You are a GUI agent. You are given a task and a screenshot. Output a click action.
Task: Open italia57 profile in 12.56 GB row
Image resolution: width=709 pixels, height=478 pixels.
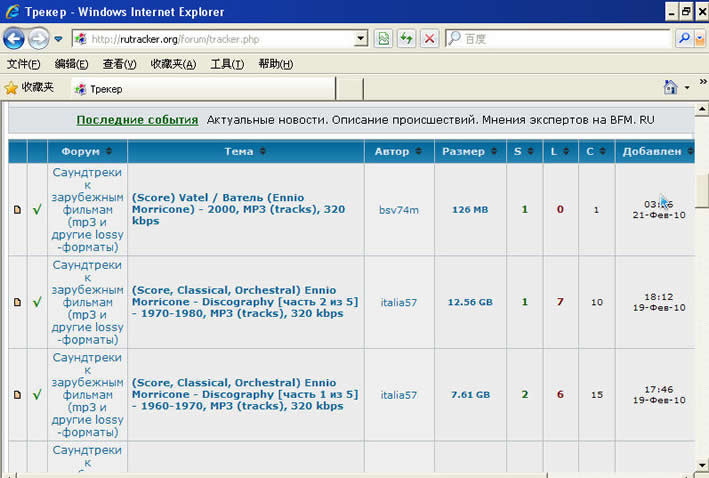click(399, 302)
